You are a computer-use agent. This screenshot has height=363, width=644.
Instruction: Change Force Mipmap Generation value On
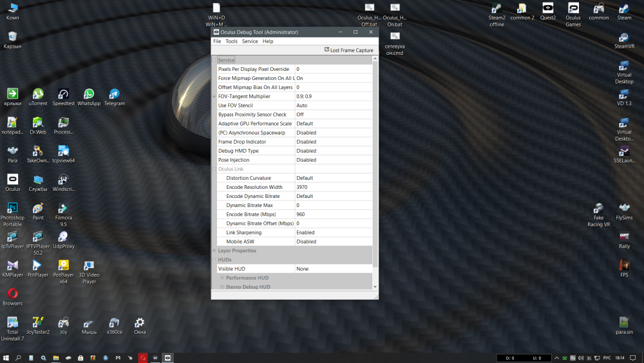click(334, 78)
